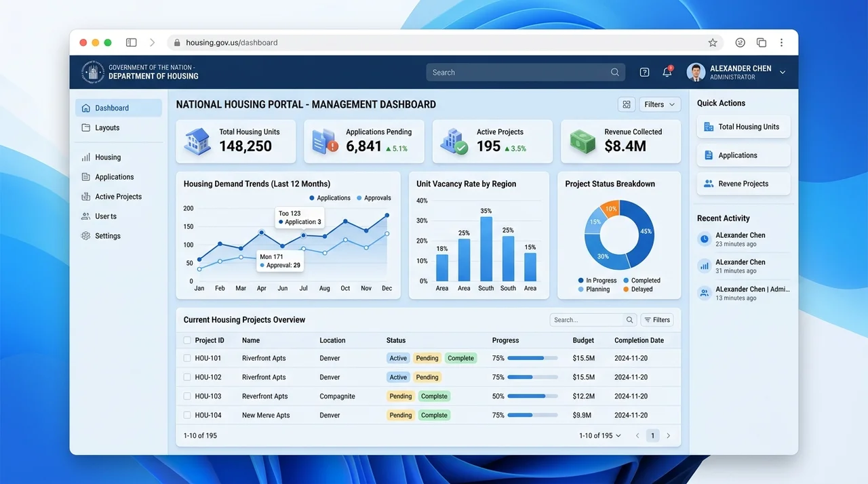Click the browser address bar URL

pos(232,42)
